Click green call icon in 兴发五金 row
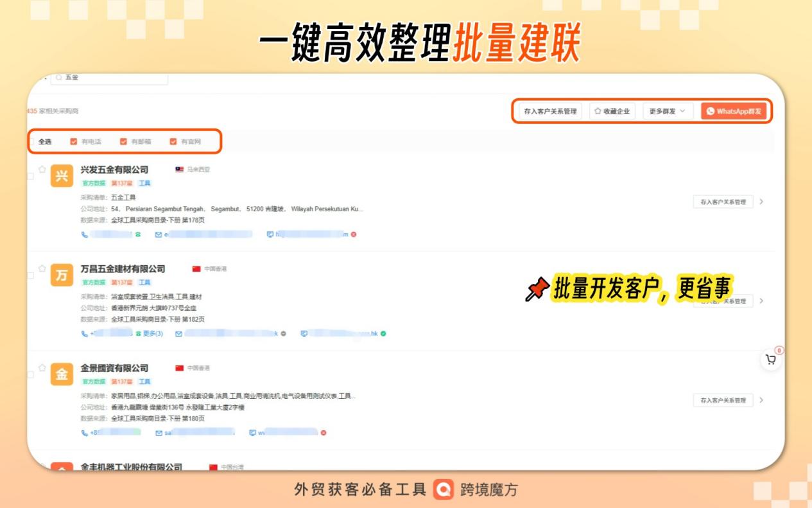 137,234
